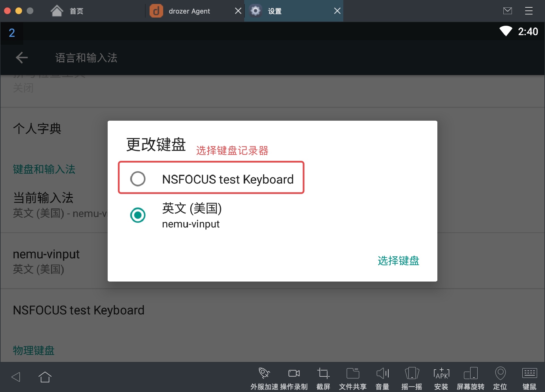Open the hamburger menu at top right
545x392 pixels.
point(529,11)
